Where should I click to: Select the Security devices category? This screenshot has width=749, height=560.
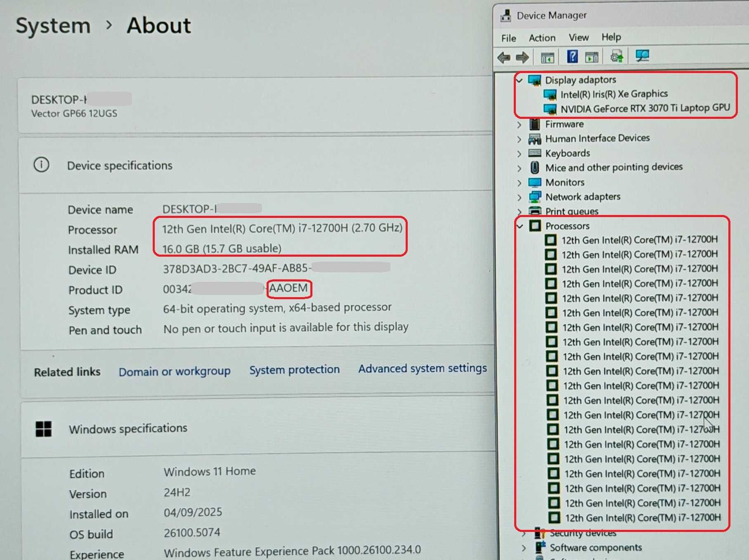point(583,533)
